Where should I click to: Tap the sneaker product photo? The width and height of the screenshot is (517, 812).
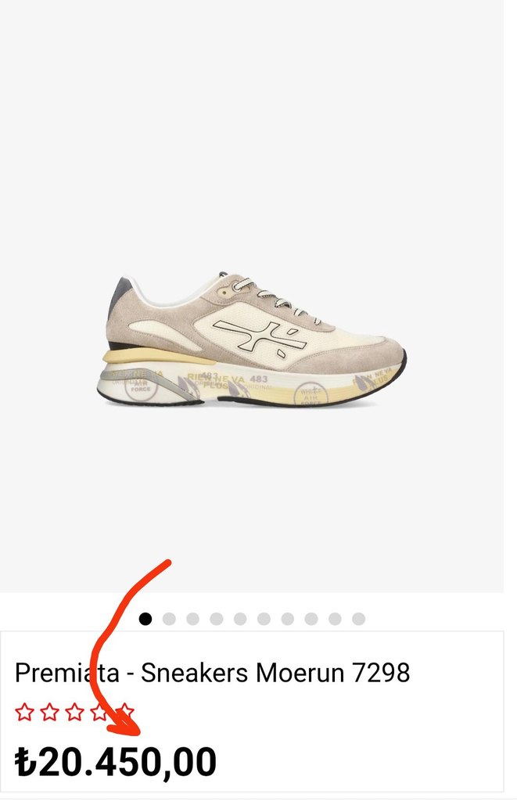coord(252,340)
